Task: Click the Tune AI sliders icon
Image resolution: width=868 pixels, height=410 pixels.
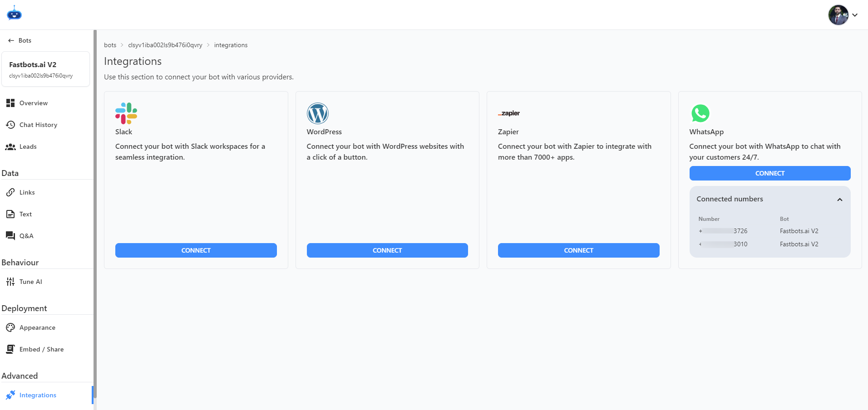Action: pos(10,282)
